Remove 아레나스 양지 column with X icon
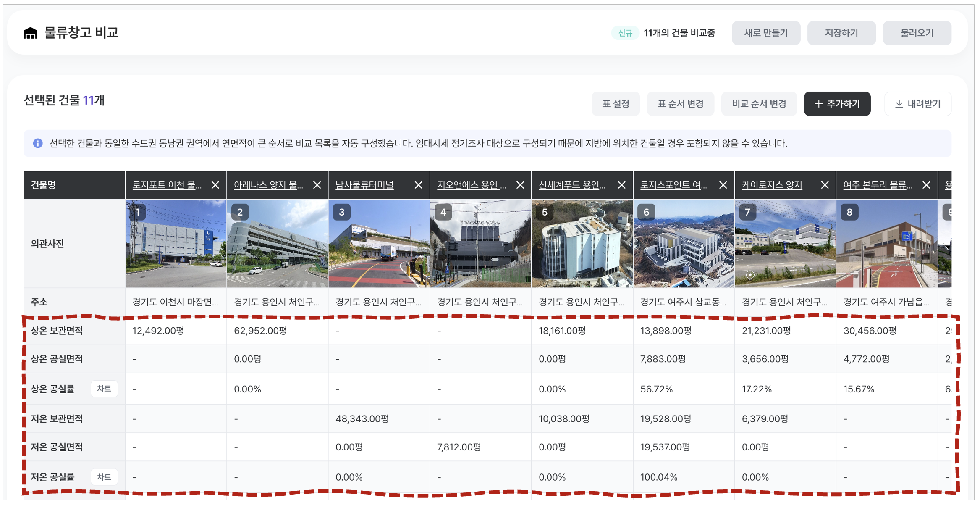980x505 pixels. pos(317,185)
